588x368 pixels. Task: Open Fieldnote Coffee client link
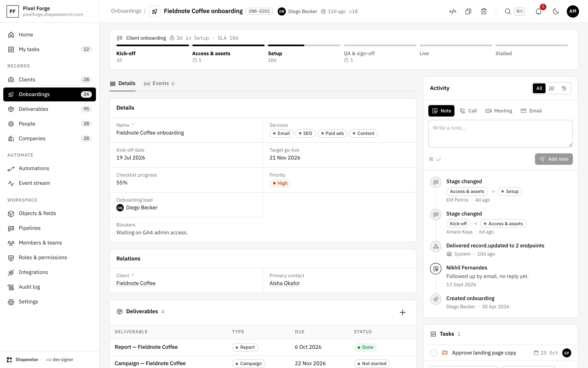point(136,283)
